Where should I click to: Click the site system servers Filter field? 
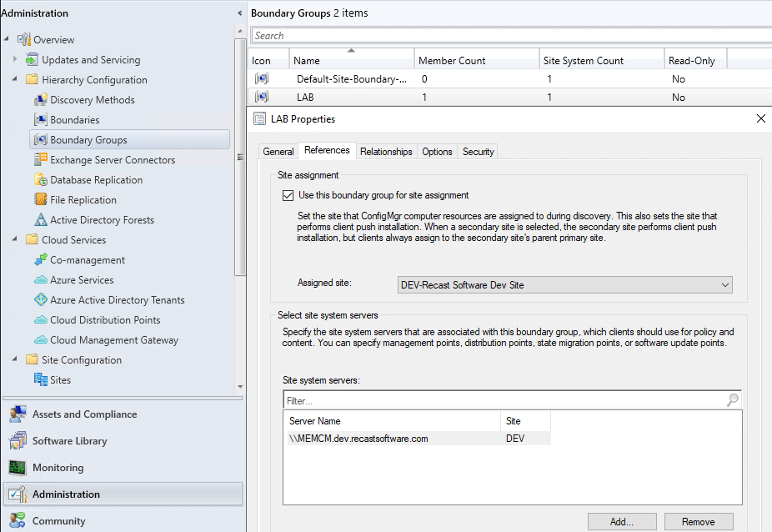point(503,400)
